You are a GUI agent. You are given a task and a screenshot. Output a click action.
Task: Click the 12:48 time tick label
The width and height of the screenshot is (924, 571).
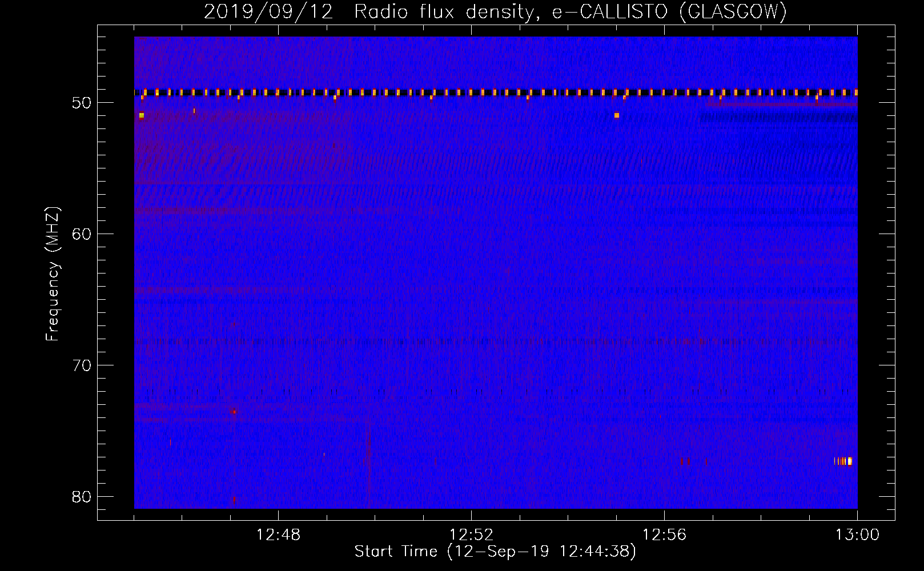click(x=278, y=535)
